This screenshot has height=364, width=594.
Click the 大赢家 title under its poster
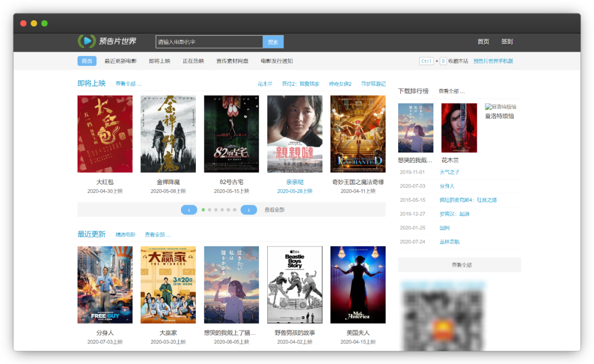tap(168, 333)
